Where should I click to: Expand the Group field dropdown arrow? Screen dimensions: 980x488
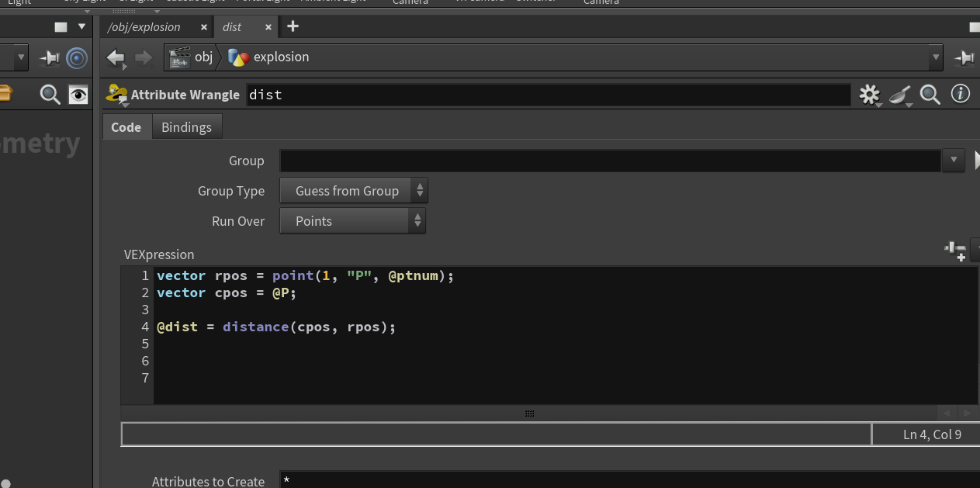954,161
